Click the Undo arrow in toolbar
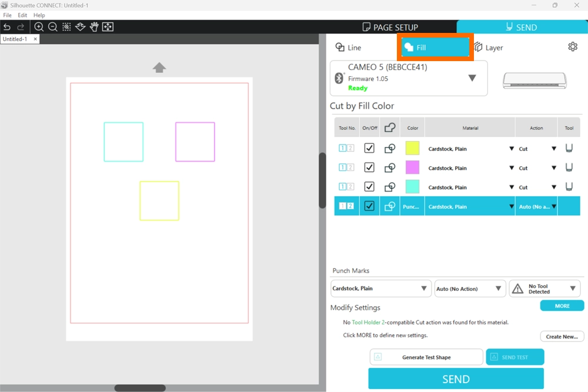The height and width of the screenshot is (392, 588). [x=7, y=27]
